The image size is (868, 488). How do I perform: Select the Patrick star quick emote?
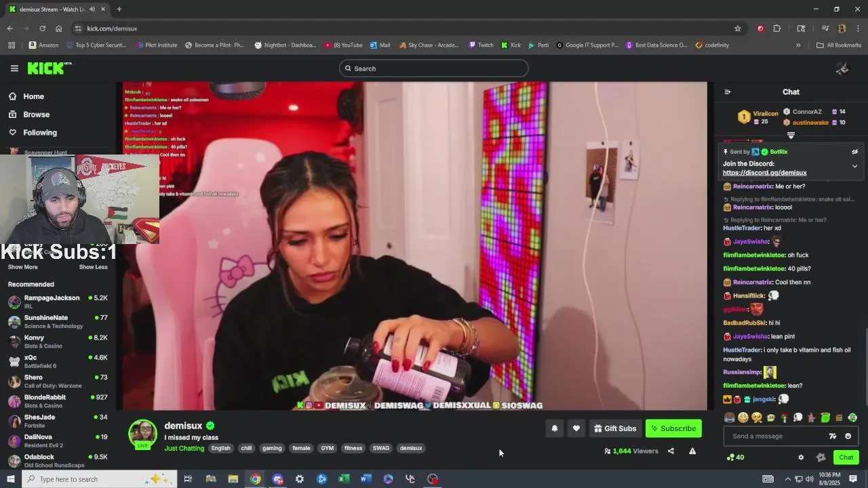(x=811, y=418)
